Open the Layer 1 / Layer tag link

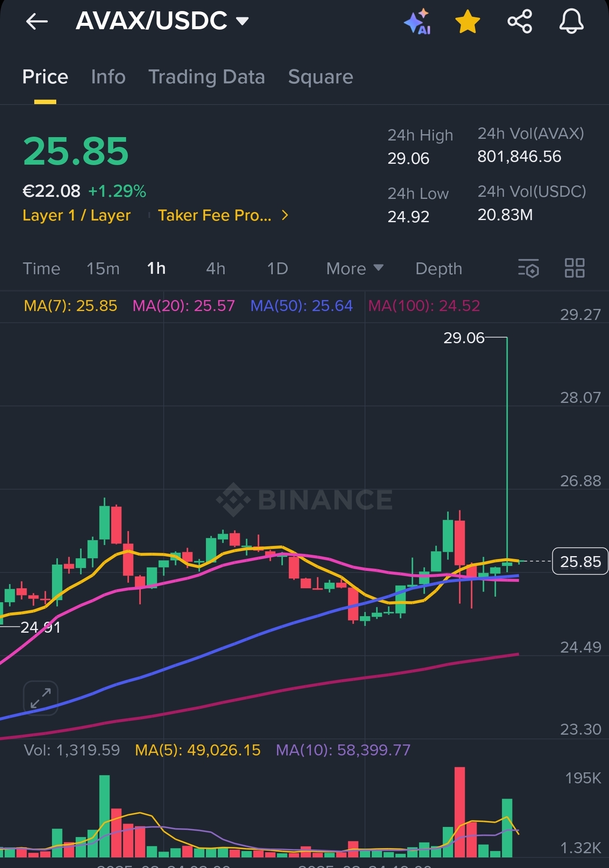point(77,215)
